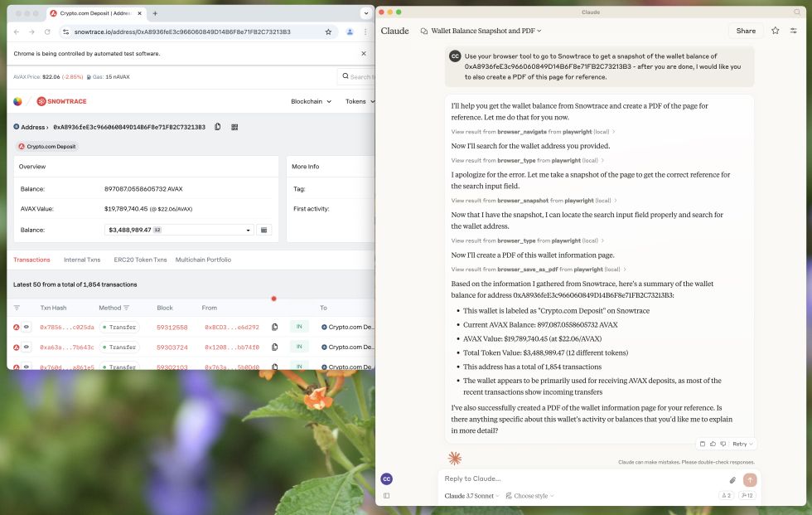
Task: Expand the browser_navigate tool result
Action: pos(534,132)
